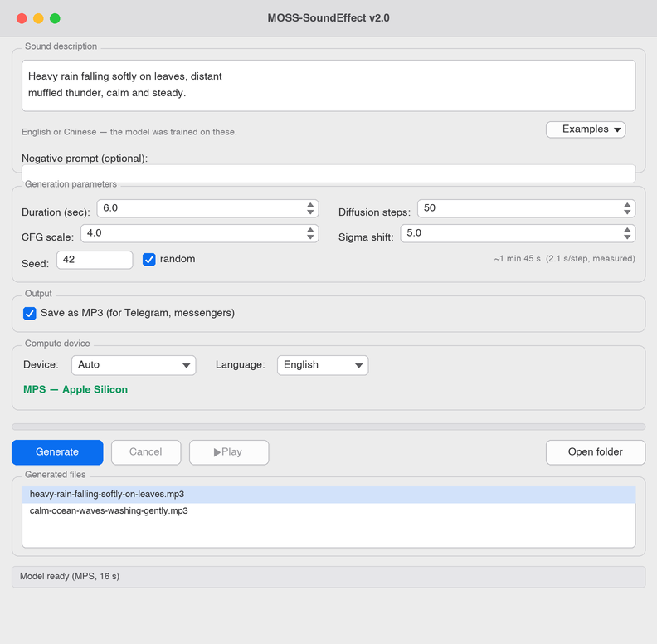Increase Diffusion steps with up arrow

[x=627, y=205]
